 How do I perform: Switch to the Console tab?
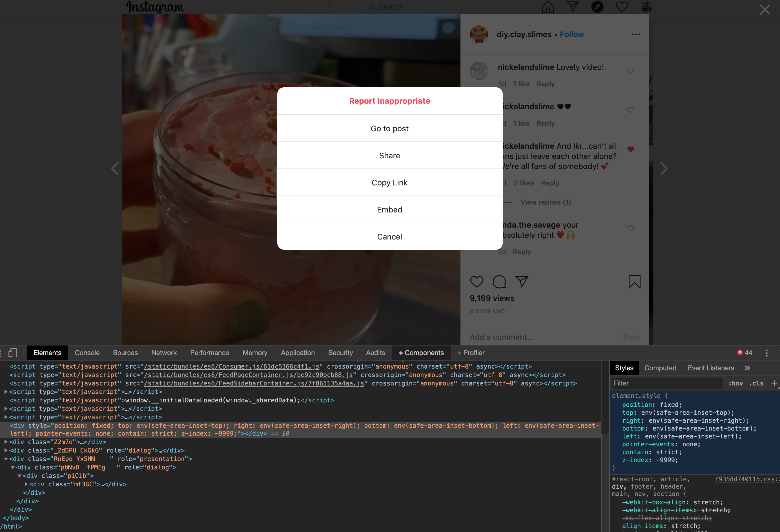(87, 353)
